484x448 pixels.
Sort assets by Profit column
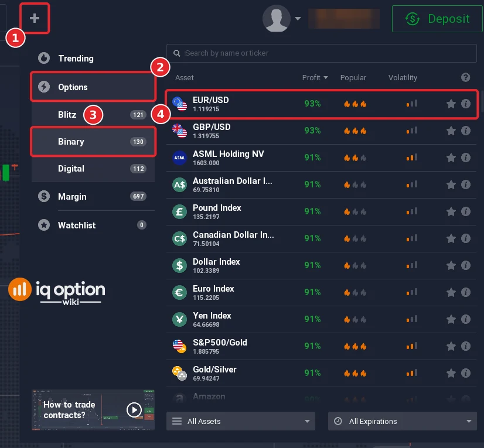pyautogui.click(x=315, y=77)
